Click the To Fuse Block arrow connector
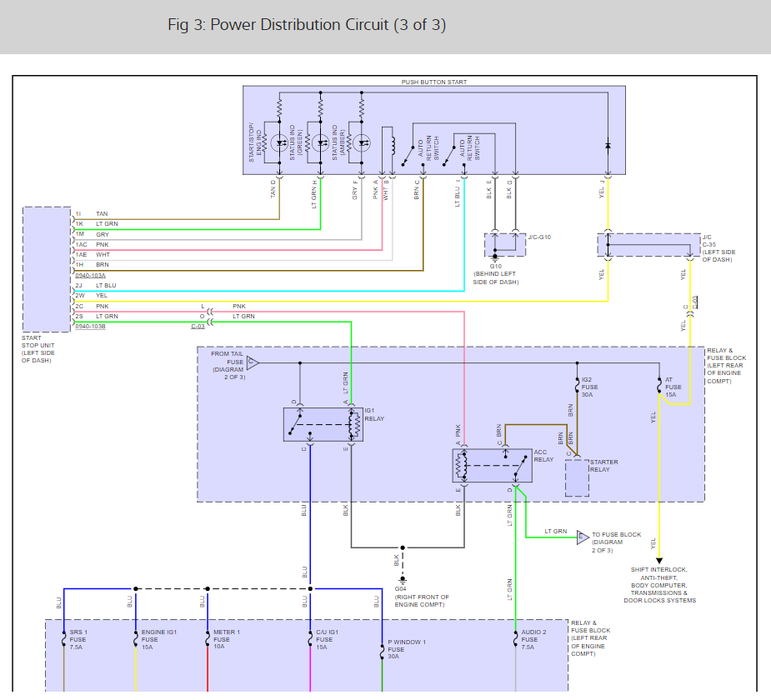This screenshot has height=700, width=771. pos(583,537)
